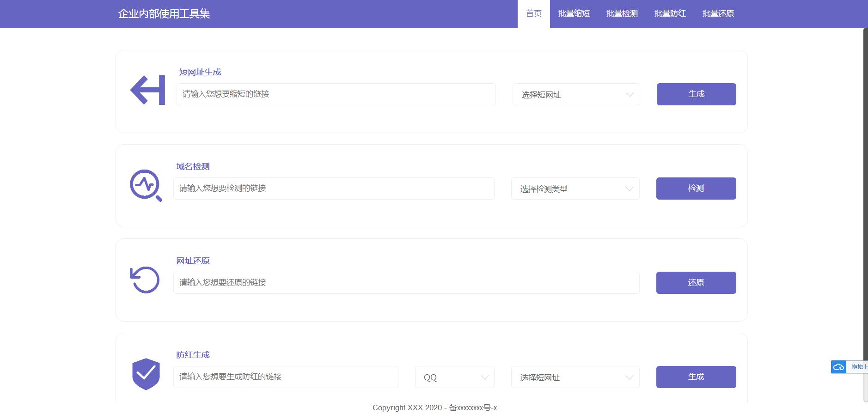Screen dimensions: 868x420
Task: Go to the 批量检测 page
Action: pos(622,14)
